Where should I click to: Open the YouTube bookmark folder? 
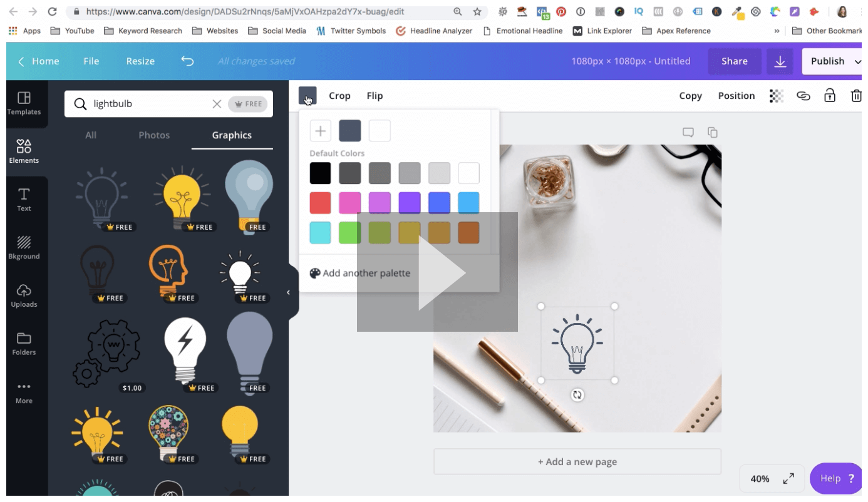click(x=73, y=31)
